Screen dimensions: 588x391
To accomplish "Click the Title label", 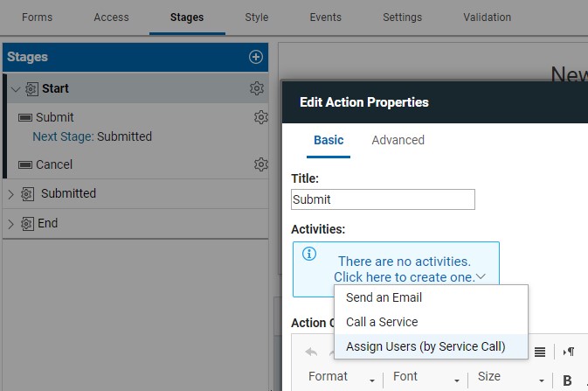I will click(x=305, y=178).
